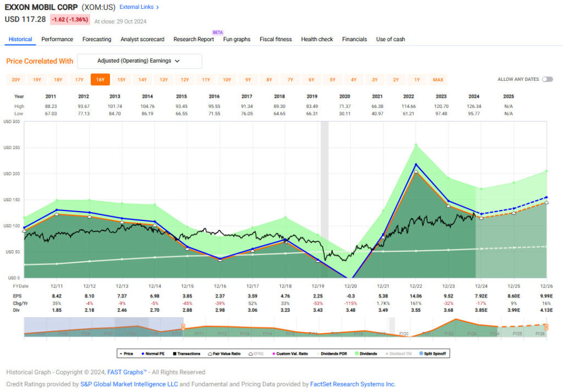Image resolution: width=563 pixels, height=392 pixels.
Task: Switch chart range to 9Y
Action: coord(248,80)
